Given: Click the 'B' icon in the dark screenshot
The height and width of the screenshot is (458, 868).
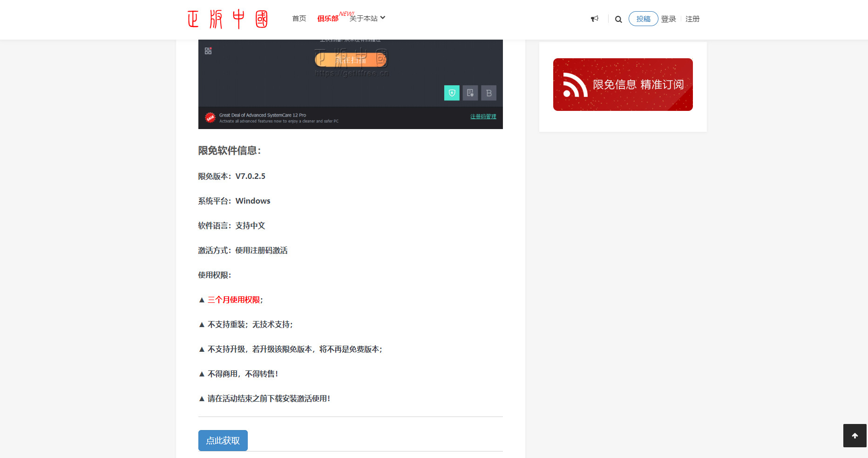Looking at the screenshot, I should [x=488, y=93].
